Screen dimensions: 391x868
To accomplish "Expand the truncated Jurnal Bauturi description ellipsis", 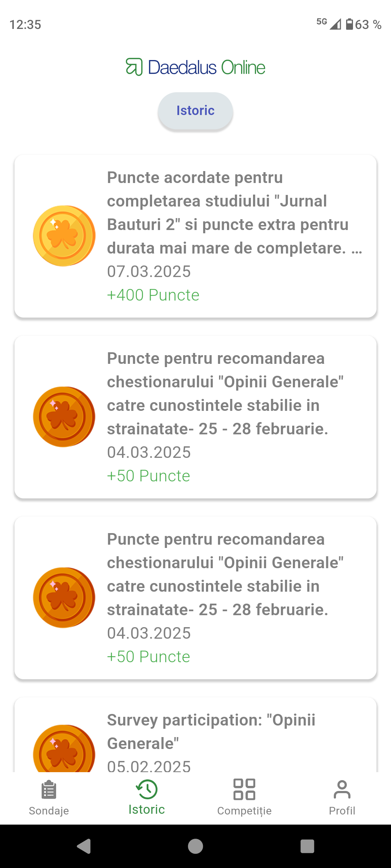I will tap(357, 249).
